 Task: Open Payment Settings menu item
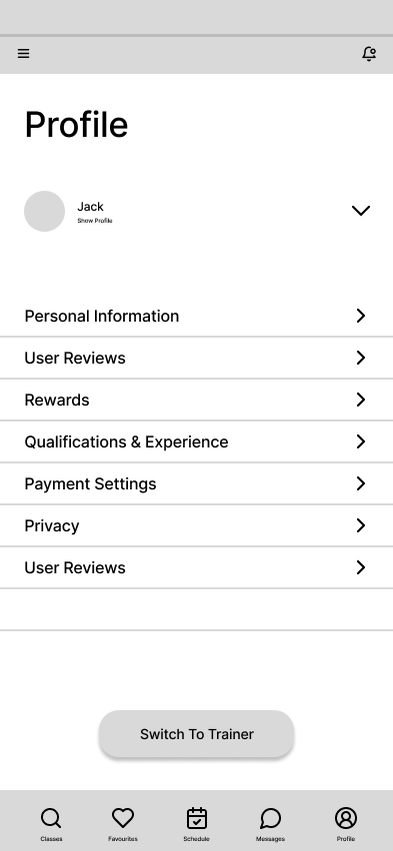(196, 484)
